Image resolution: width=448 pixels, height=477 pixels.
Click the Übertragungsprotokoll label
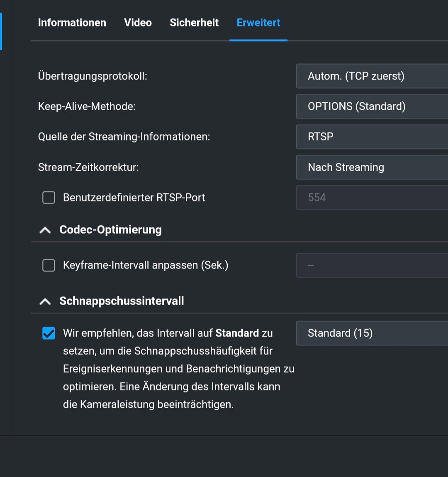coord(93,76)
